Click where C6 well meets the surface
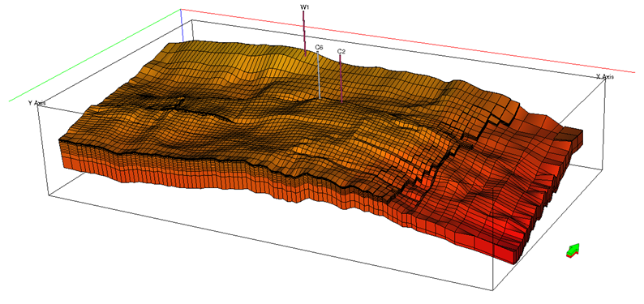644x304 pixels. pos(320,98)
